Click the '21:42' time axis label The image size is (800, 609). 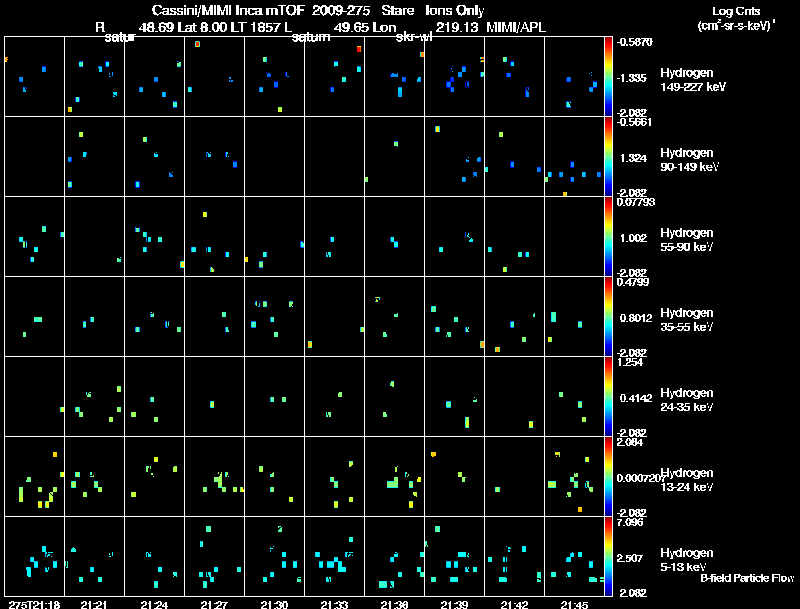[514, 605]
